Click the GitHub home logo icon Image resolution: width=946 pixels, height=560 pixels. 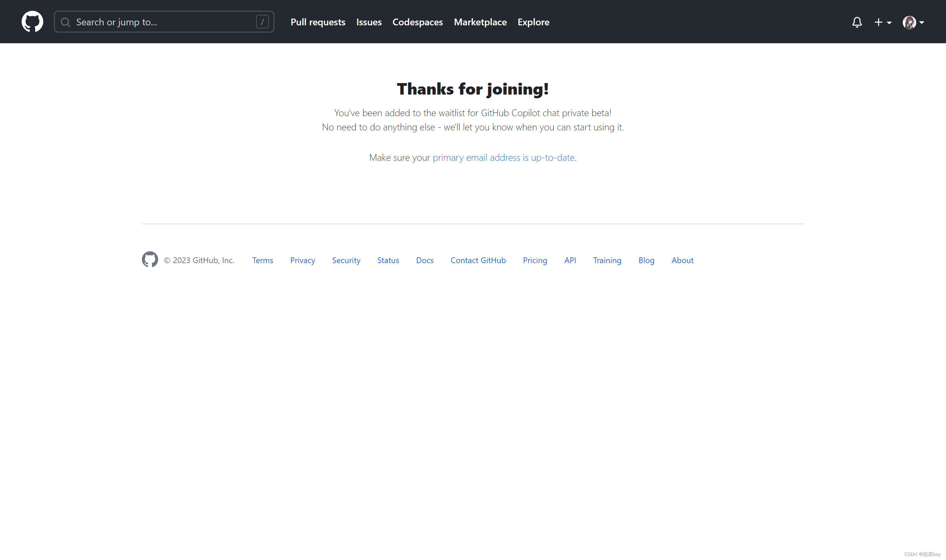click(31, 21)
